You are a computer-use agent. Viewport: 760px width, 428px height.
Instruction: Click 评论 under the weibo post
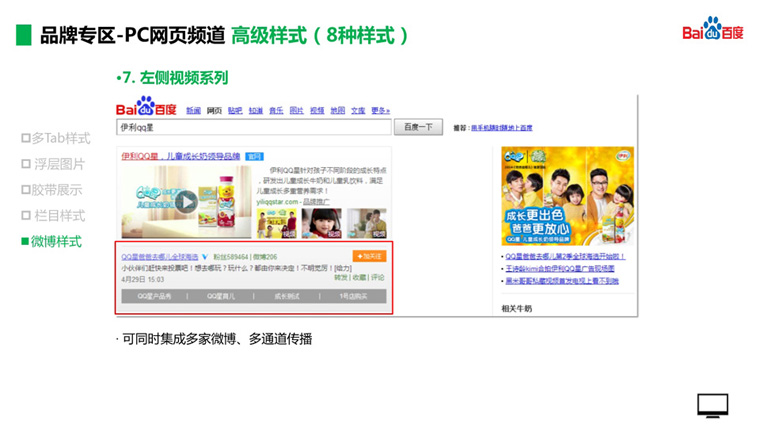click(x=378, y=278)
